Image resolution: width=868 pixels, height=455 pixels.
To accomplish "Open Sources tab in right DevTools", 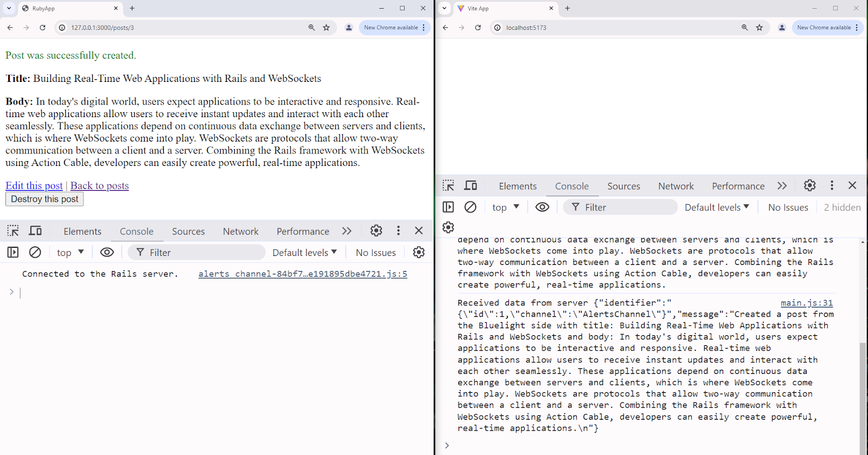I will pyautogui.click(x=624, y=186).
